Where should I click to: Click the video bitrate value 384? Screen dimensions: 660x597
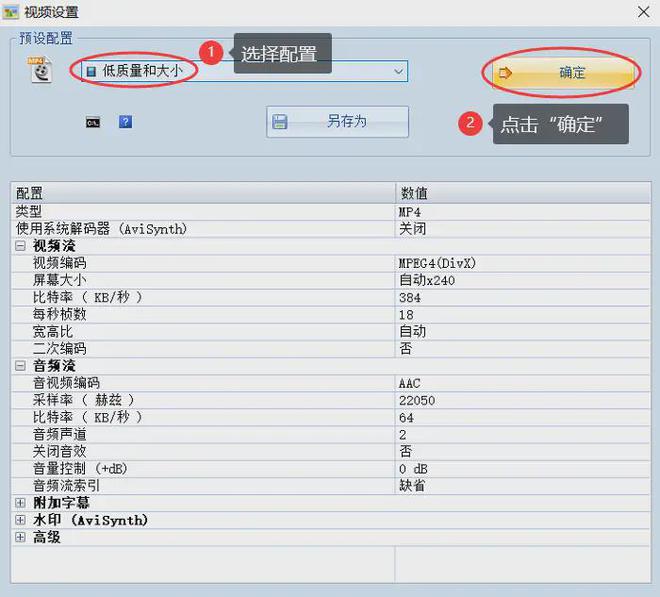(410, 298)
